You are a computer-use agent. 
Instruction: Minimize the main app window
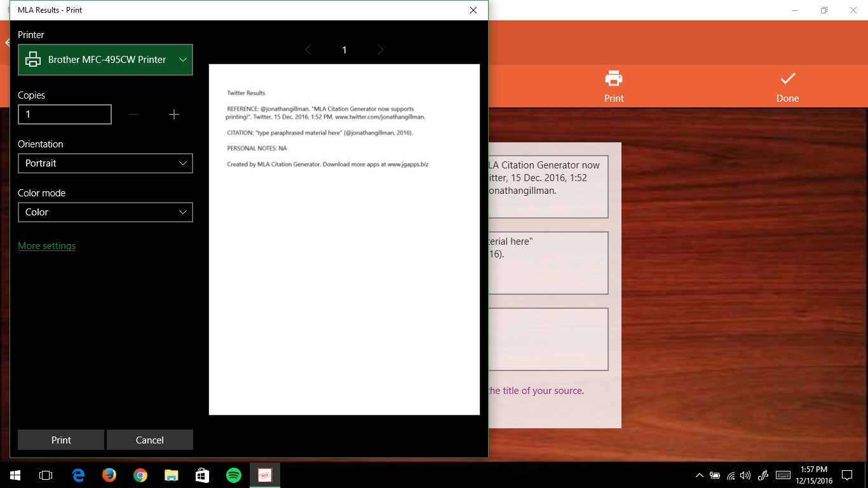[x=795, y=10]
